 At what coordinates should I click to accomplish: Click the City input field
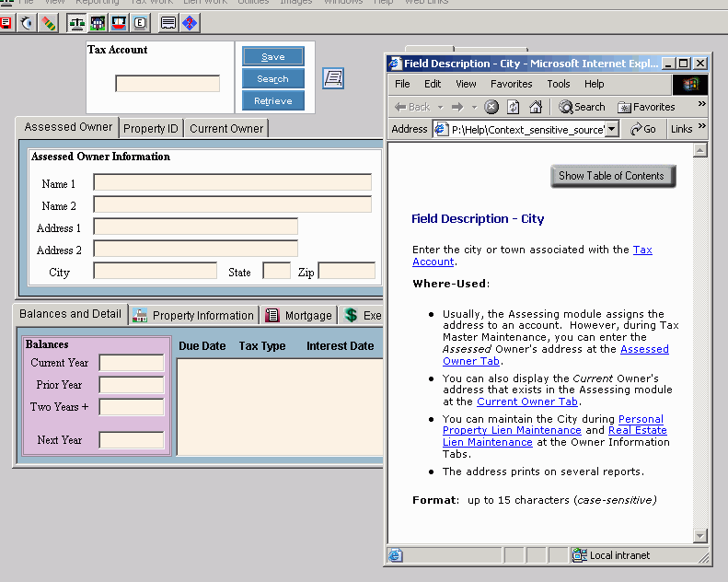(155, 271)
